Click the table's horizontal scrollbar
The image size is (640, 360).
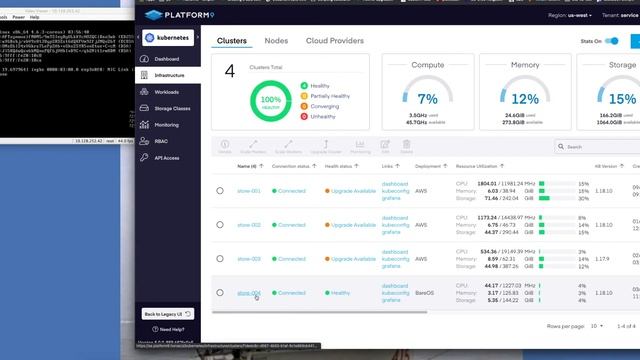(320, 312)
